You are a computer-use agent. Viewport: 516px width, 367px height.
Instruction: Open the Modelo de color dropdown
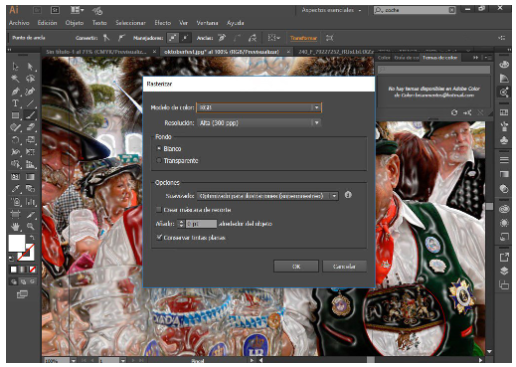pos(259,107)
